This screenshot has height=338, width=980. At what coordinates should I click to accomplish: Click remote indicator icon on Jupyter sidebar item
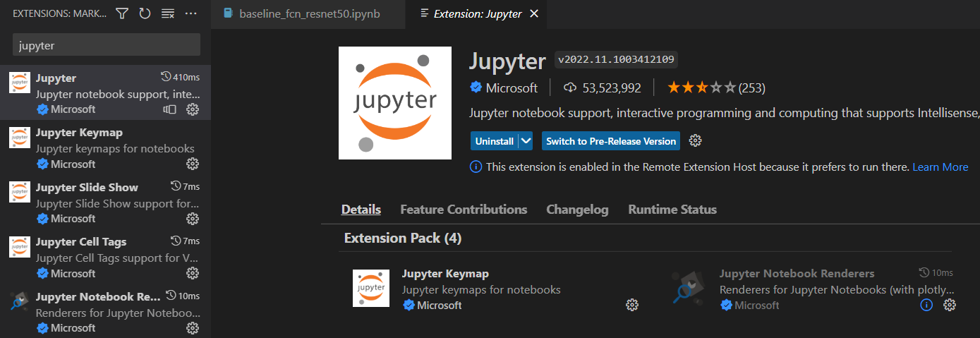pos(169,109)
